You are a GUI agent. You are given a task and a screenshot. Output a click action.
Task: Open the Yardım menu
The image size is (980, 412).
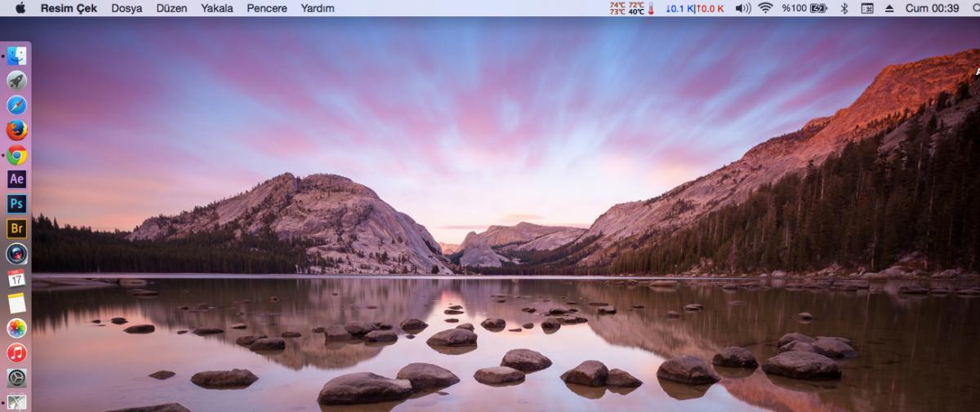pyautogui.click(x=317, y=8)
